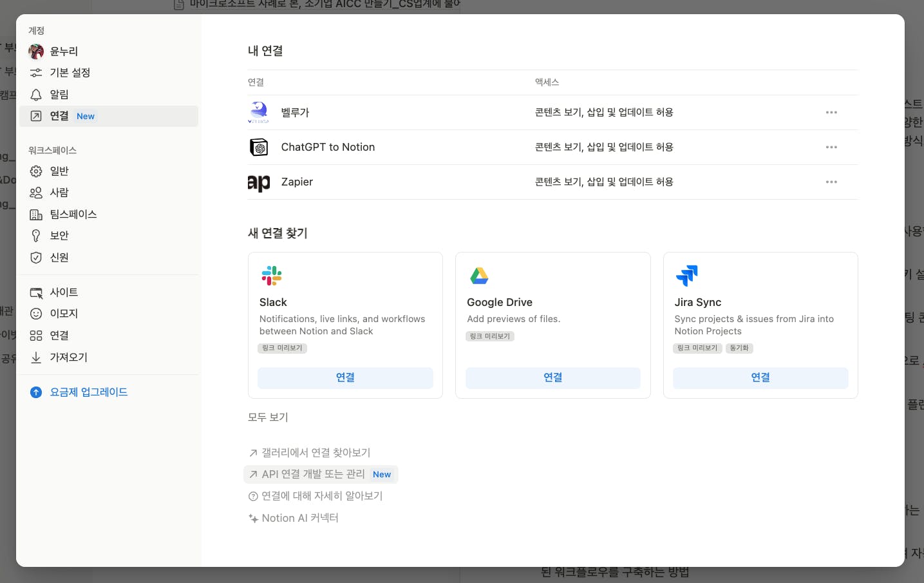Click the sparkle icon beside Notion AI 커넥터
The height and width of the screenshot is (583, 924).
coord(253,519)
